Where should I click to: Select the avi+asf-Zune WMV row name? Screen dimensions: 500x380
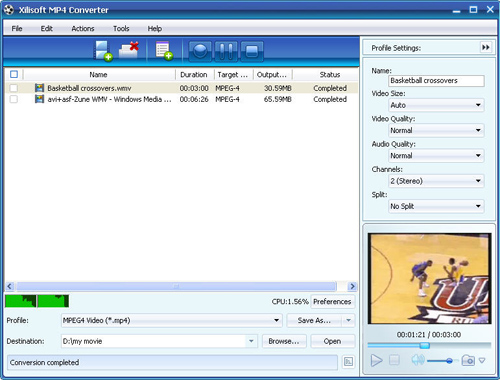coord(109,99)
